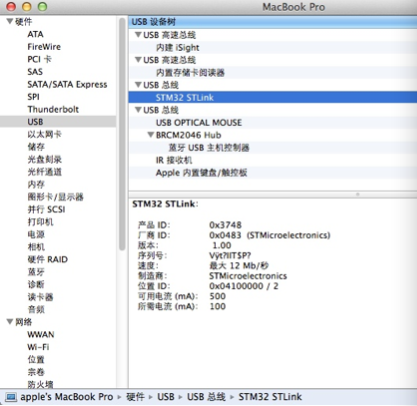The image size is (417, 406).
Task: Select 防火墙 firewall in the sidebar
Action: pos(40,384)
